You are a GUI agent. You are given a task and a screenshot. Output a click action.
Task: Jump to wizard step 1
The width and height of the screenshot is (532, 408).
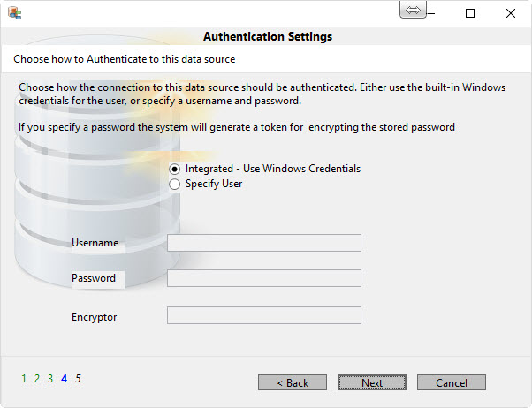(x=24, y=379)
